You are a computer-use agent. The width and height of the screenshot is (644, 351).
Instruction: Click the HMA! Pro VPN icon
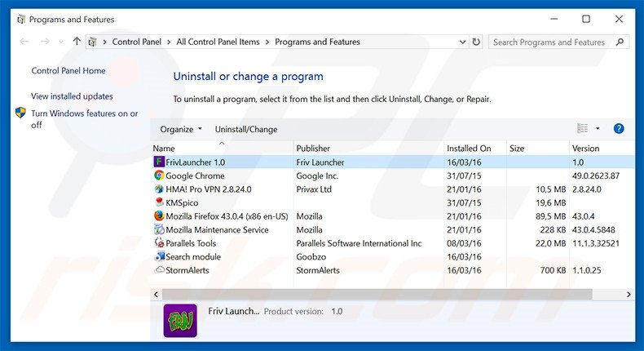tap(159, 189)
